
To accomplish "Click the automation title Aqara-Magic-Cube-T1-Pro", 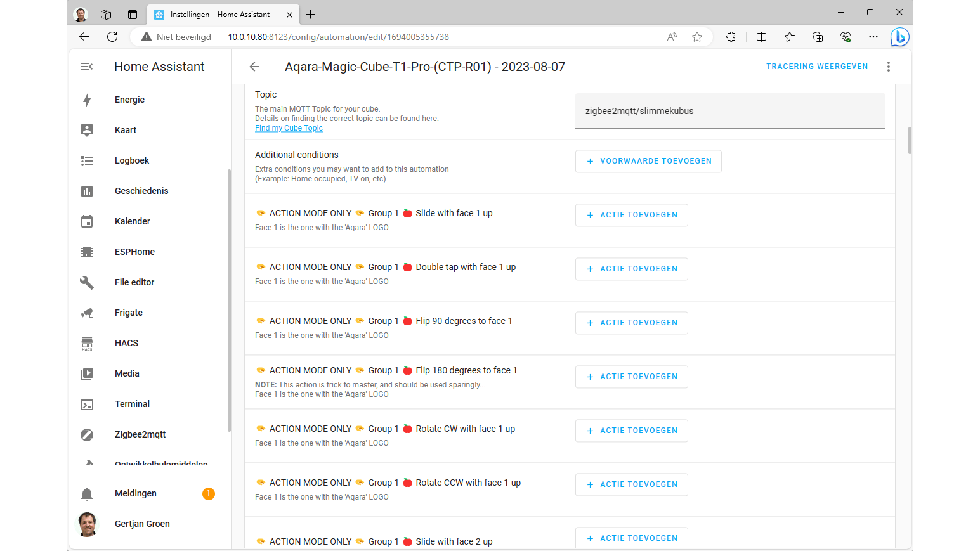I will click(425, 67).
